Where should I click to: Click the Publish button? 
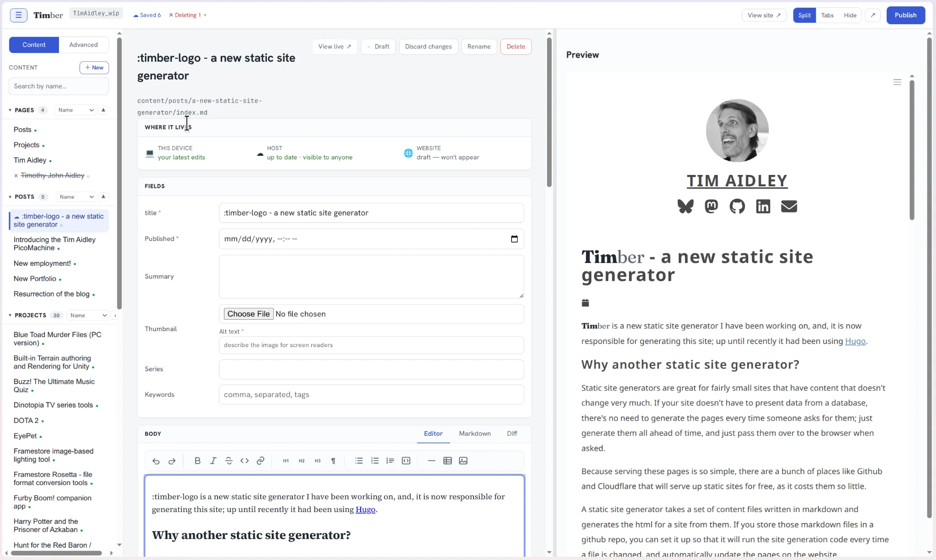coord(905,15)
